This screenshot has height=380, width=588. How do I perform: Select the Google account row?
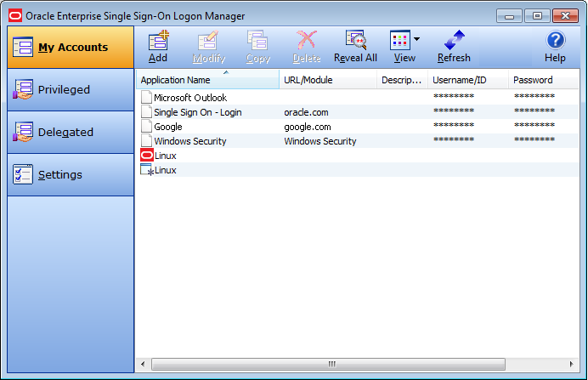(x=358, y=127)
